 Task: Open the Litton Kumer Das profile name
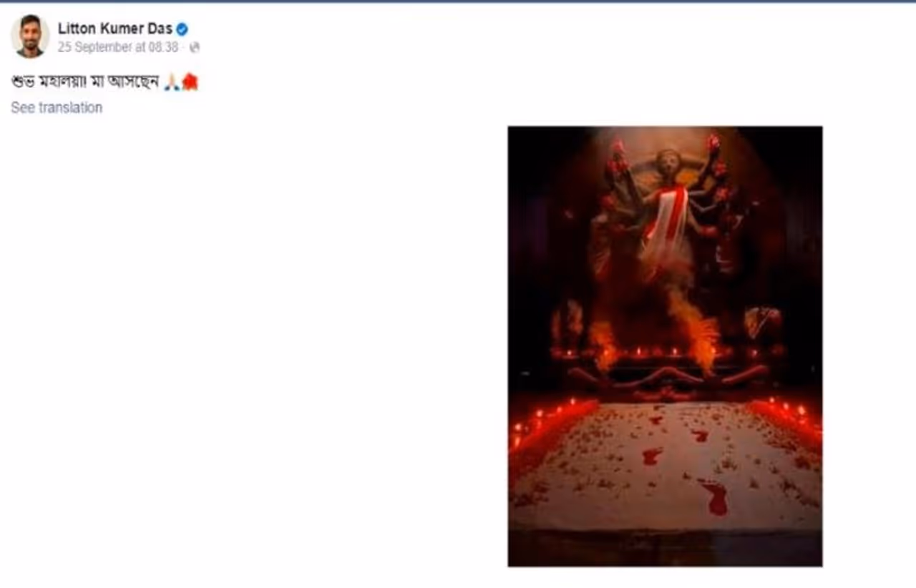point(115,29)
